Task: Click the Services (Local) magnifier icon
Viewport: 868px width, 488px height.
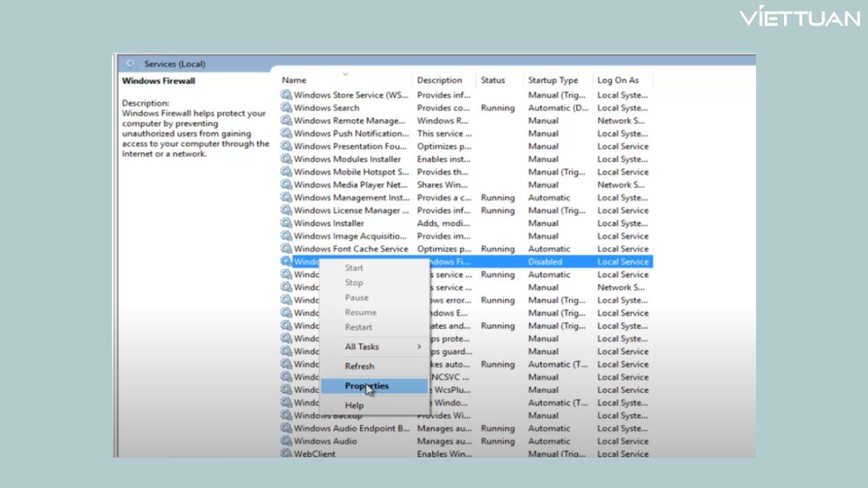Action: coord(131,64)
